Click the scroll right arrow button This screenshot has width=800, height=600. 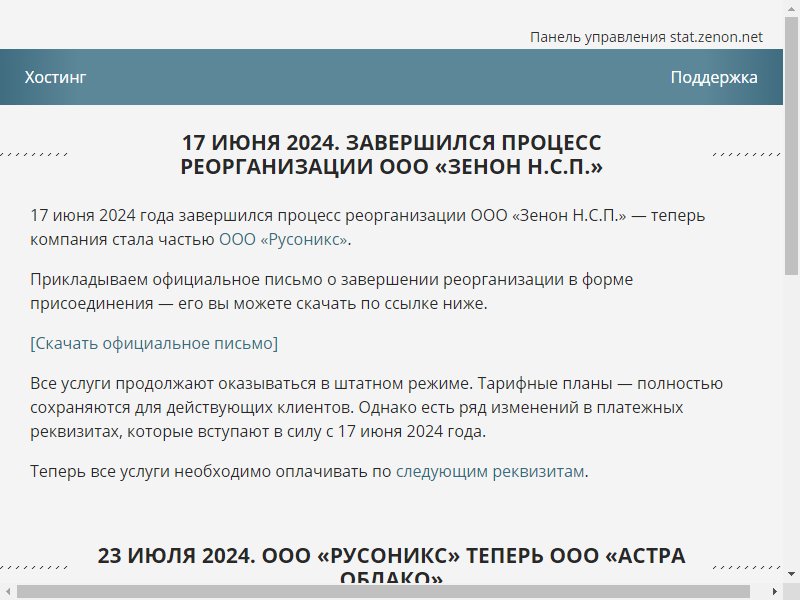[776, 592]
